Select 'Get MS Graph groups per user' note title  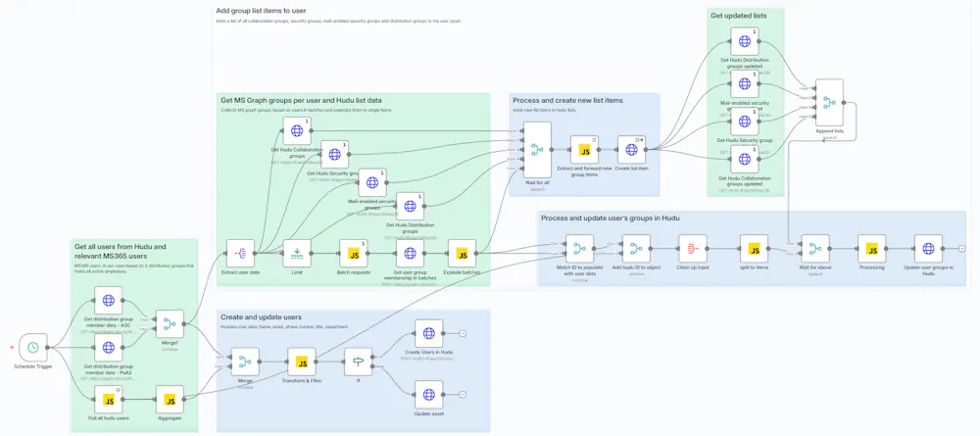301,100
